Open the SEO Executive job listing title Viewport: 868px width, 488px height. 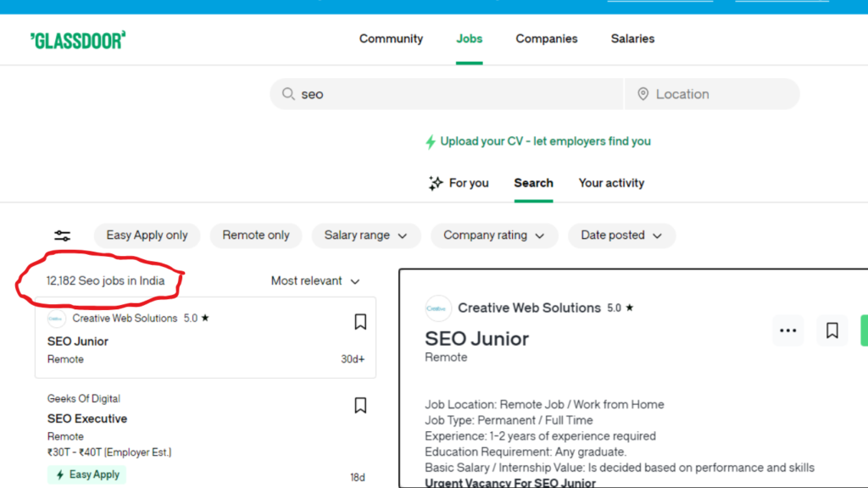[87, 419]
